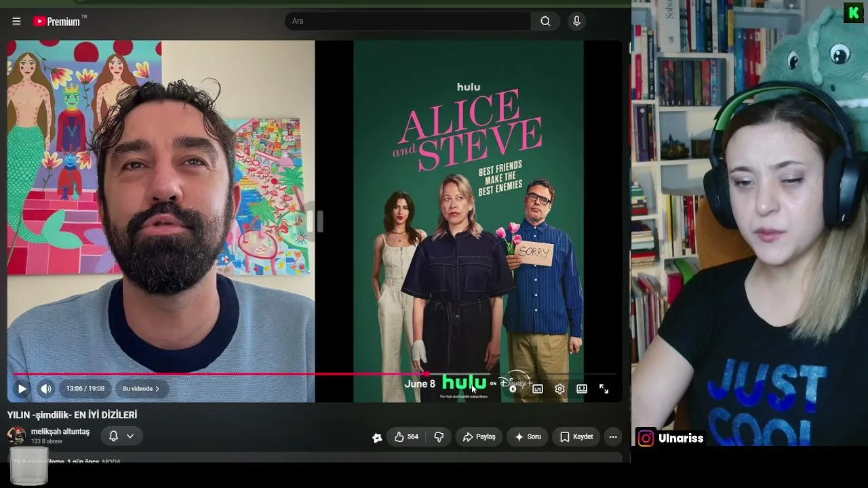The width and height of the screenshot is (868, 488).
Task: Toggle the autoplay switch in player
Action: 514,388
